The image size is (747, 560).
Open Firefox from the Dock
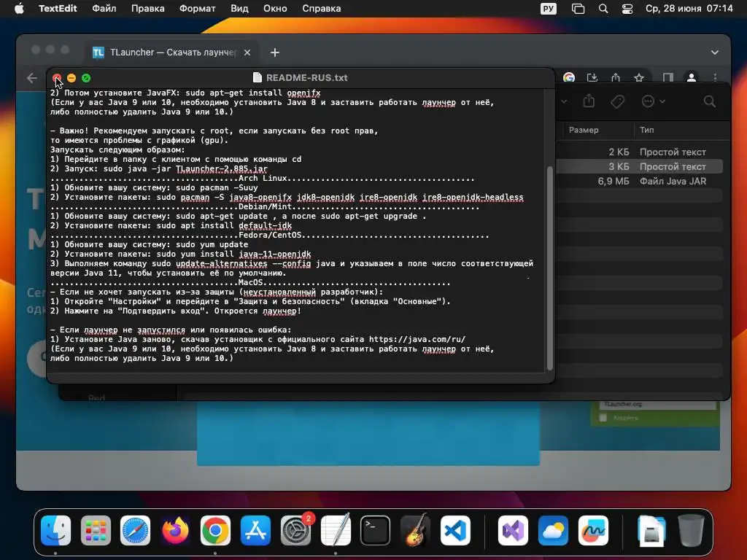pyautogui.click(x=175, y=531)
